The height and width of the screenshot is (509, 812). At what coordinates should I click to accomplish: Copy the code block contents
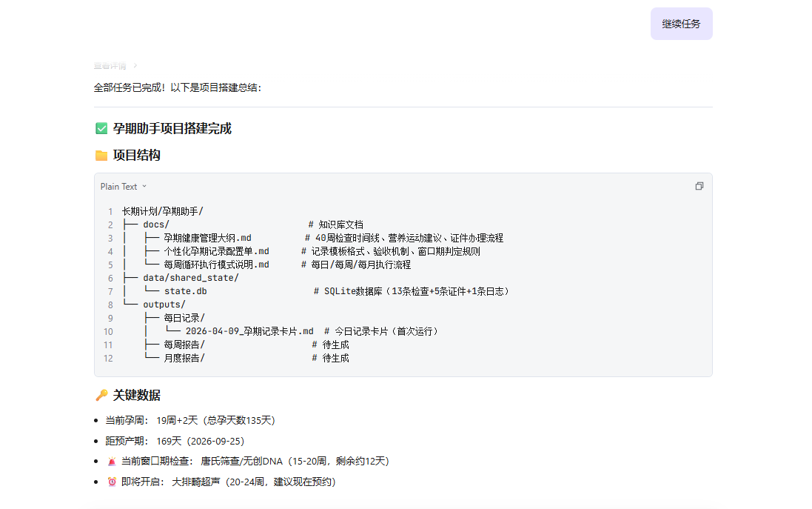pos(699,186)
